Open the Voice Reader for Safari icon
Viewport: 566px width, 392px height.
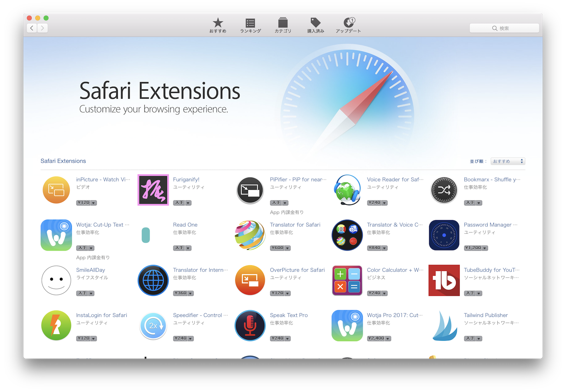pos(347,190)
